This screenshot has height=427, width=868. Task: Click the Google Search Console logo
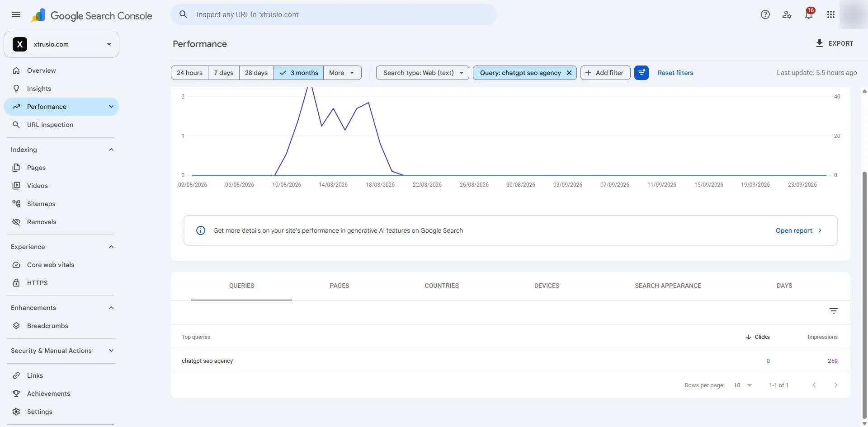click(x=92, y=15)
